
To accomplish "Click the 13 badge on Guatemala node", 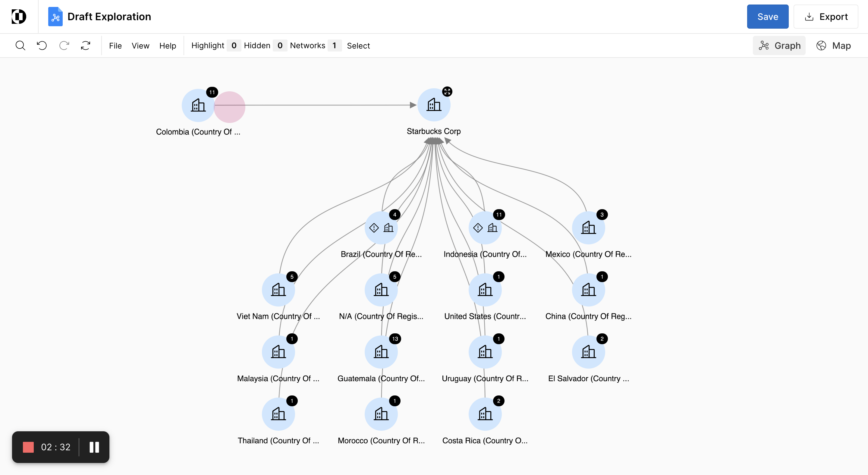I will pyautogui.click(x=395, y=338).
